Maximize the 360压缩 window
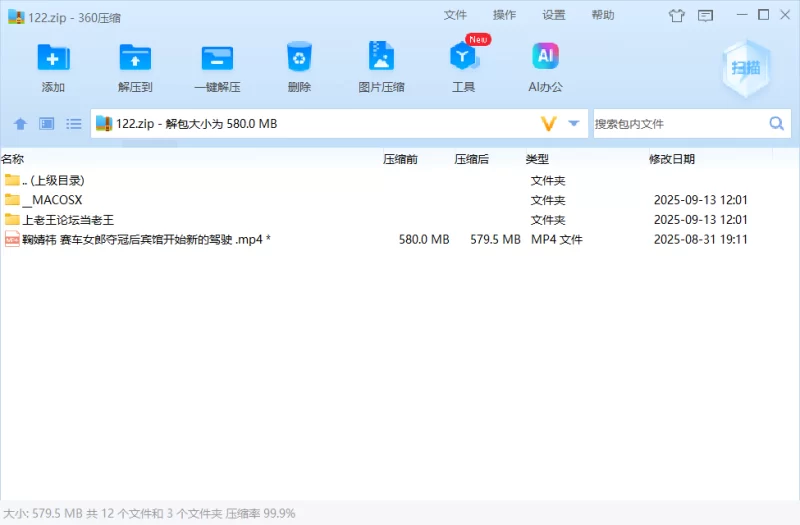The image size is (800, 525). click(x=764, y=15)
